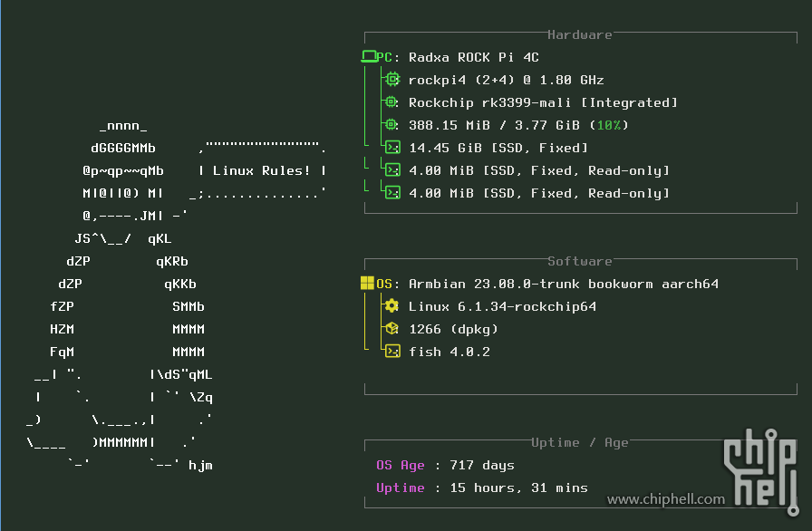Click the shell text fish 4.0.2

[x=449, y=352]
